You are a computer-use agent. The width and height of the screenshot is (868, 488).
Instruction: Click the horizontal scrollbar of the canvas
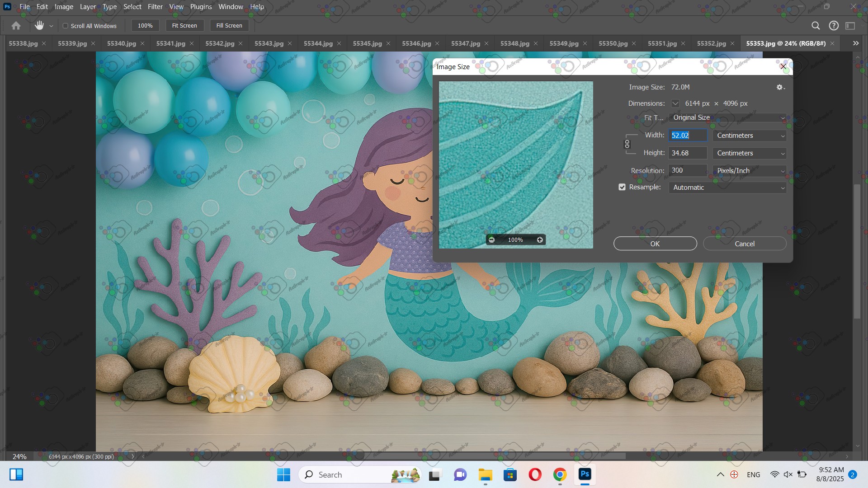(x=495, y=456)
